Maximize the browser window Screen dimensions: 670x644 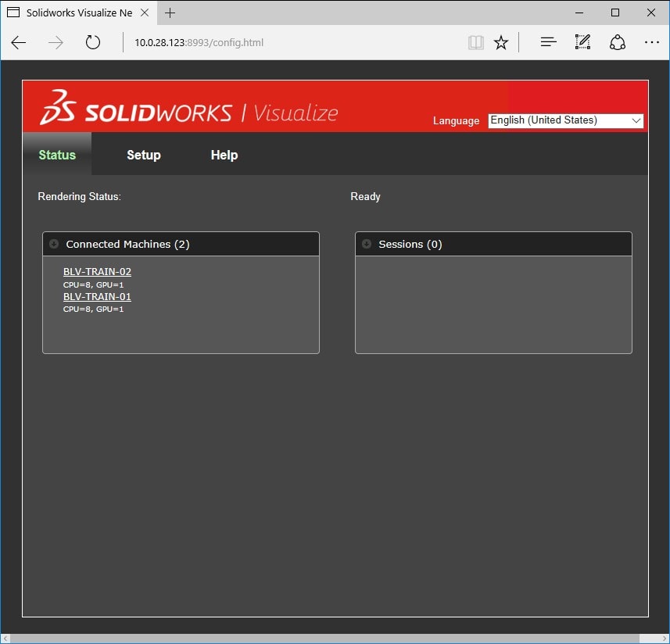click(615, 13)
